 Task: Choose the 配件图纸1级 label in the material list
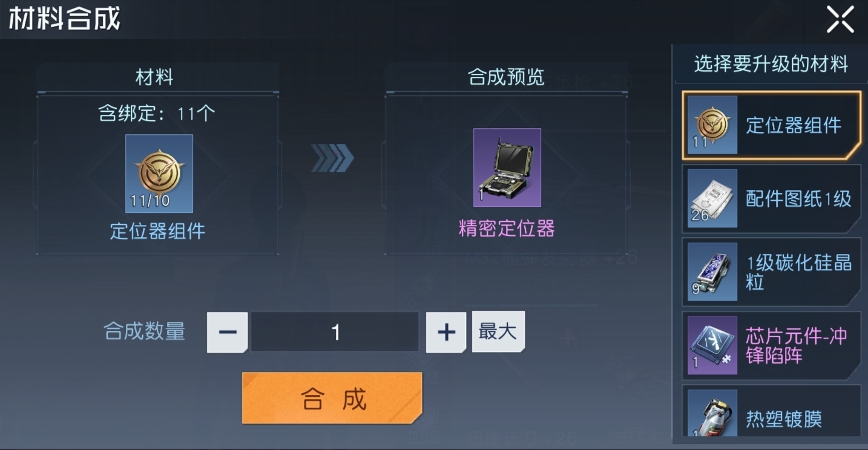point(798,199)
